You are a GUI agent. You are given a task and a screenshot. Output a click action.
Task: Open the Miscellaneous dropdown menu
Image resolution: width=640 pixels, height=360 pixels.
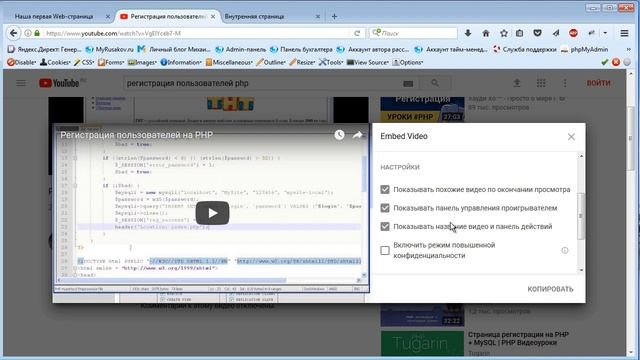click(229, 62)
